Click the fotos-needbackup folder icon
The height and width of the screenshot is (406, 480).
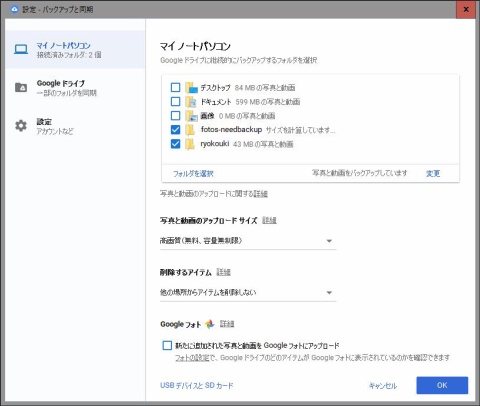pos(190,130)
